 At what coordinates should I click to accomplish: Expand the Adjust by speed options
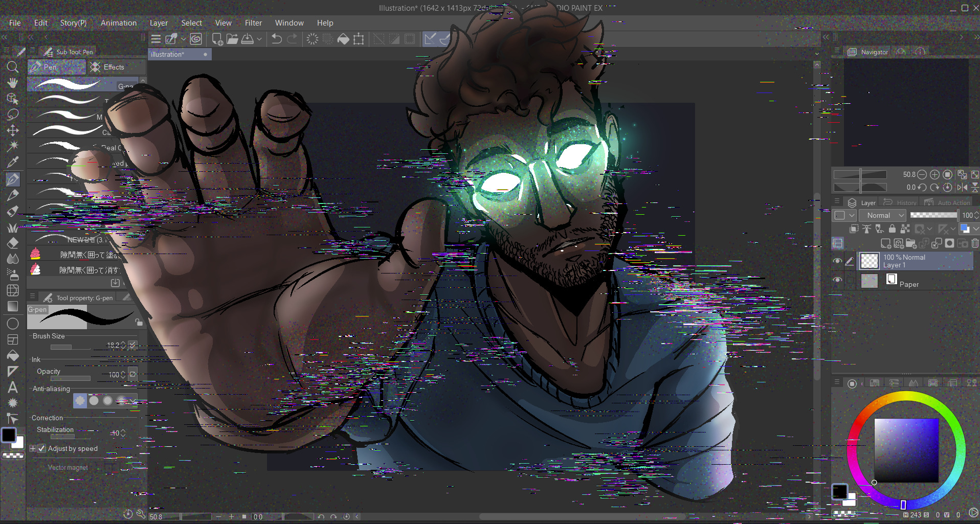[33, 448]
